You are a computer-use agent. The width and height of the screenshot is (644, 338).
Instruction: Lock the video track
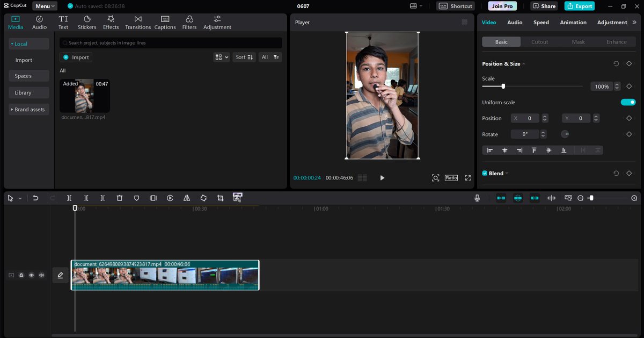click(x=21, y=275)
